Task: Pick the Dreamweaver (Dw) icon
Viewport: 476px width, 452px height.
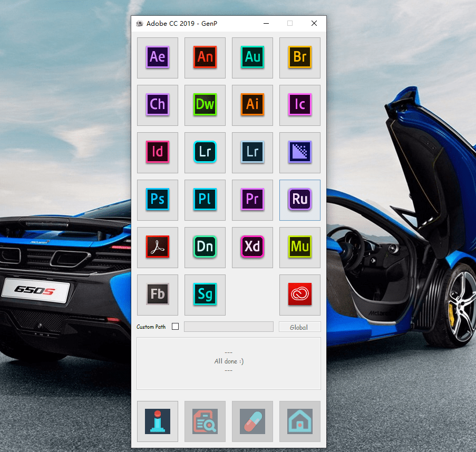Action: 205,105
